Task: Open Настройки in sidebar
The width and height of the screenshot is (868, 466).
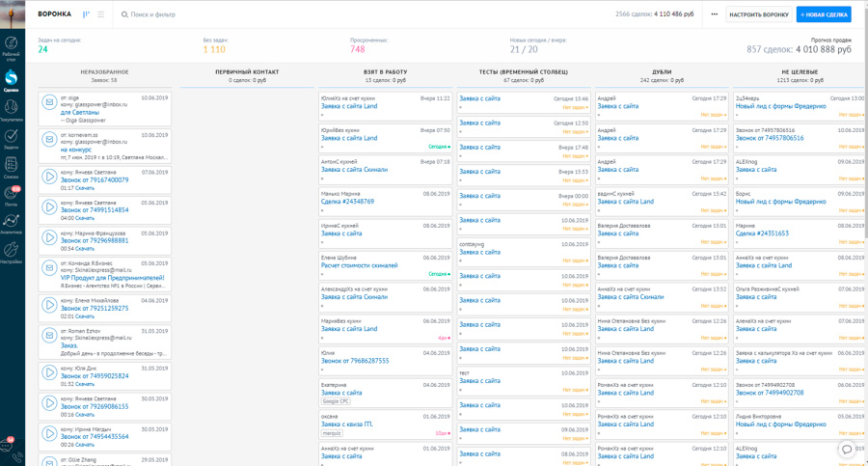Action: point(11,253)
